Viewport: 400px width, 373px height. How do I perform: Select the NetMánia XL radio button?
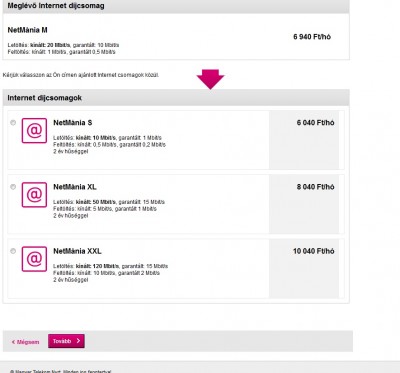13,187
